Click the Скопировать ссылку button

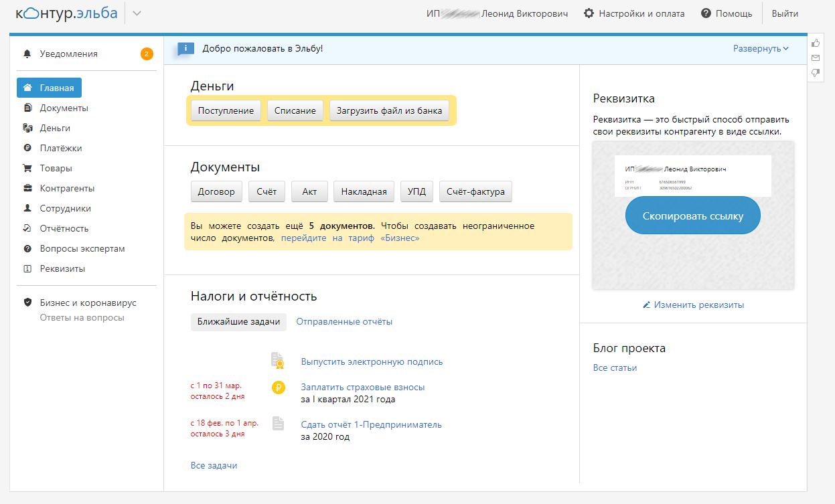[x=692, y=215]
